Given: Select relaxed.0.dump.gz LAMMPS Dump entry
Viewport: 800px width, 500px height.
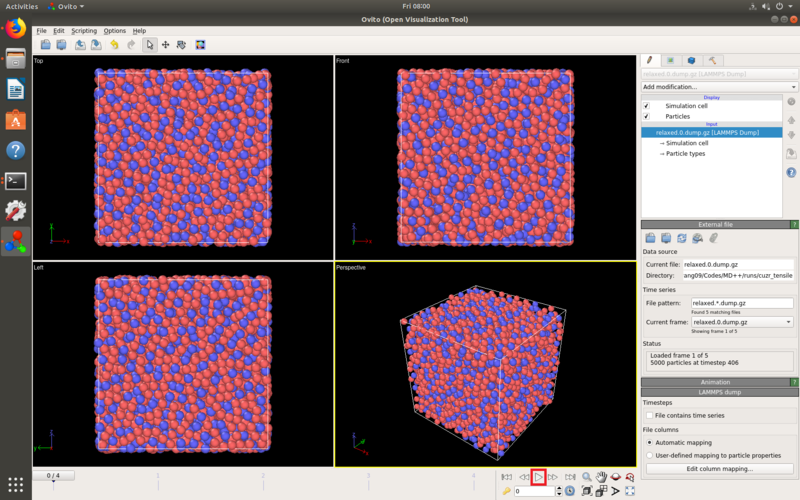Looking at the screenshot, I should 711,133.
